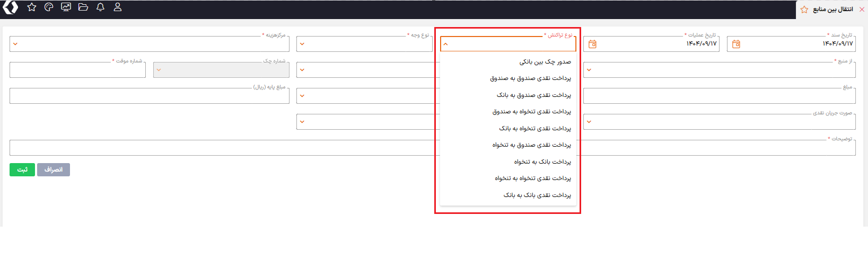Open calendar for تاریخ سند field
This screenshot has width=868, height=260.
point(736,44)
